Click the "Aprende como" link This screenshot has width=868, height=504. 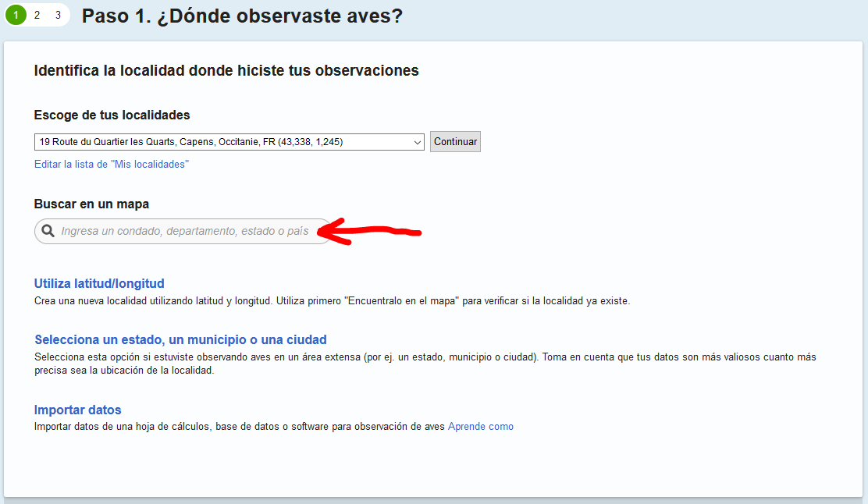coord(480,426)
